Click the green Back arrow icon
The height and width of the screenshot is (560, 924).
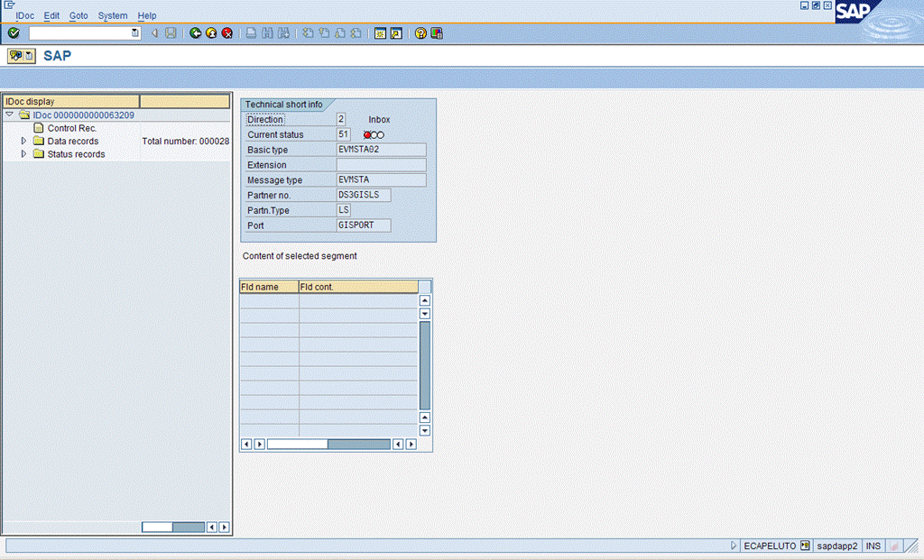[x=195, y=33]
